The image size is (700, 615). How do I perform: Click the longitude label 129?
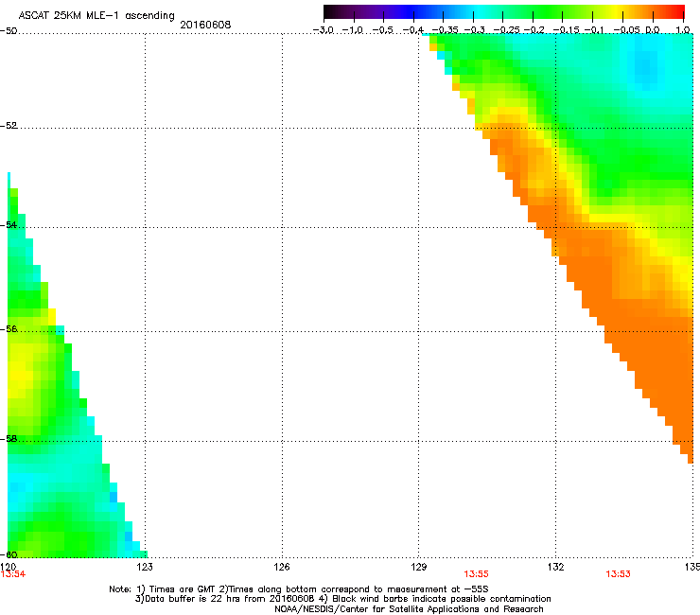coord(419,567)
